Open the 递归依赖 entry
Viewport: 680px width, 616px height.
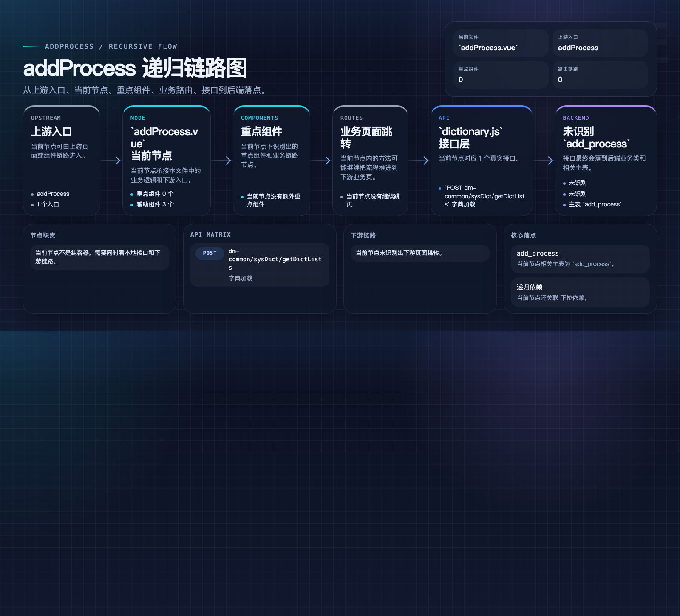pos(580,292)
